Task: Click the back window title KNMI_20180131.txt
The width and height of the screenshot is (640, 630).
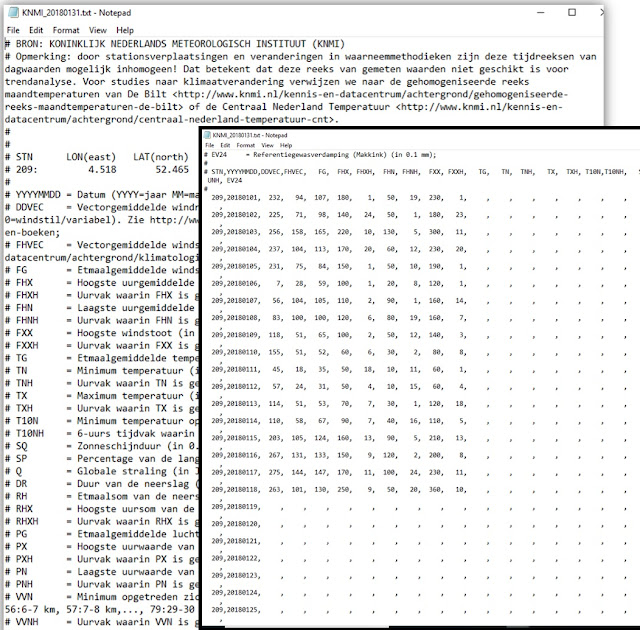Action: (57, 13)
